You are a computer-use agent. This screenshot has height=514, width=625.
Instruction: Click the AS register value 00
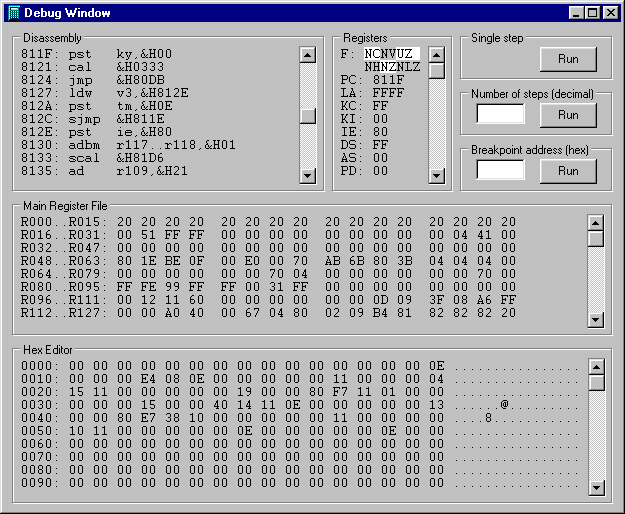pyautogui.click(x=380, y=158)
